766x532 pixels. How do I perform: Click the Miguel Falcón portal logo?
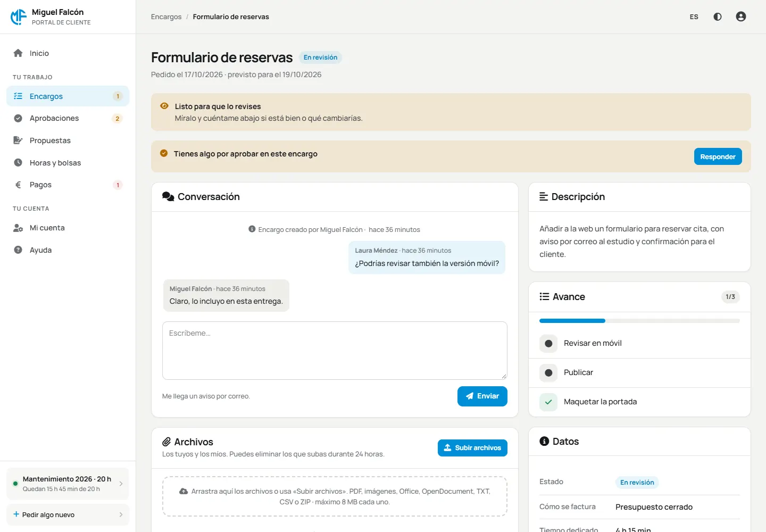(x=19, y=17)
